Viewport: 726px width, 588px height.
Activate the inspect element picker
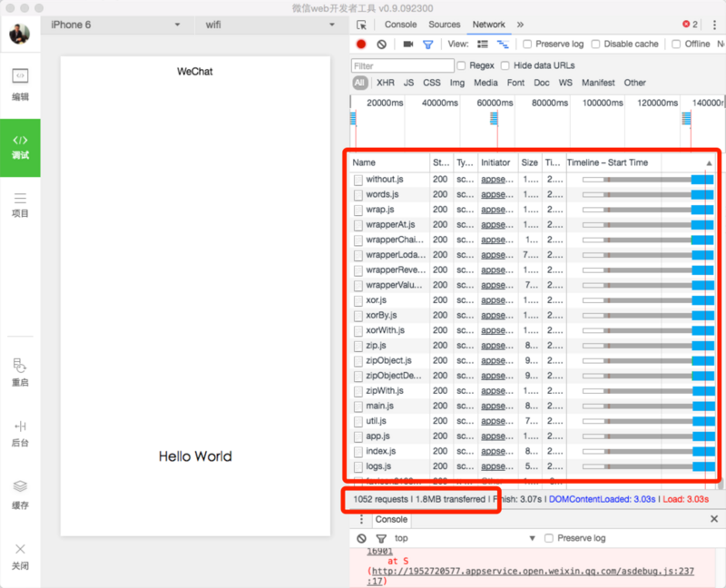click(362, 24)
